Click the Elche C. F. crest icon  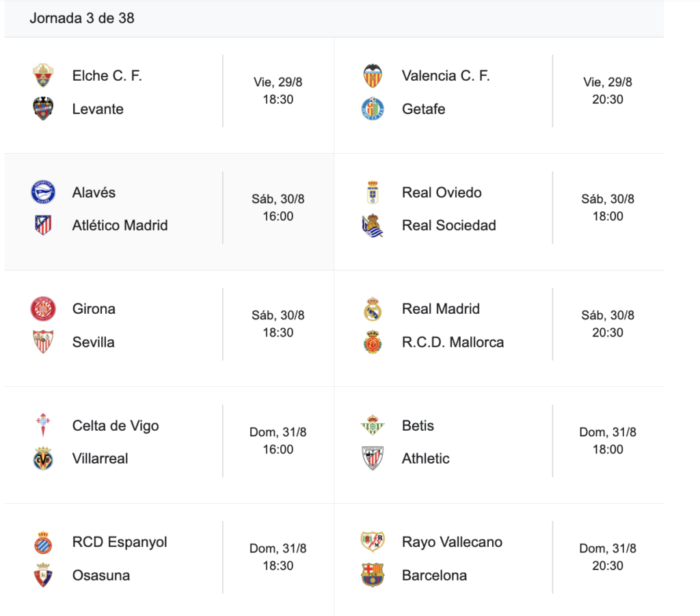click(43, 75)
